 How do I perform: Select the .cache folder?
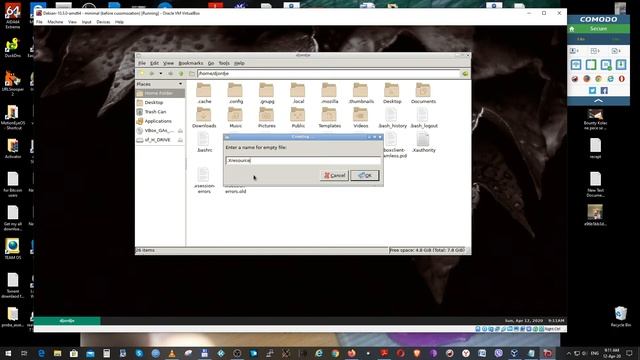pyautogui.click(x=204, y=93)
